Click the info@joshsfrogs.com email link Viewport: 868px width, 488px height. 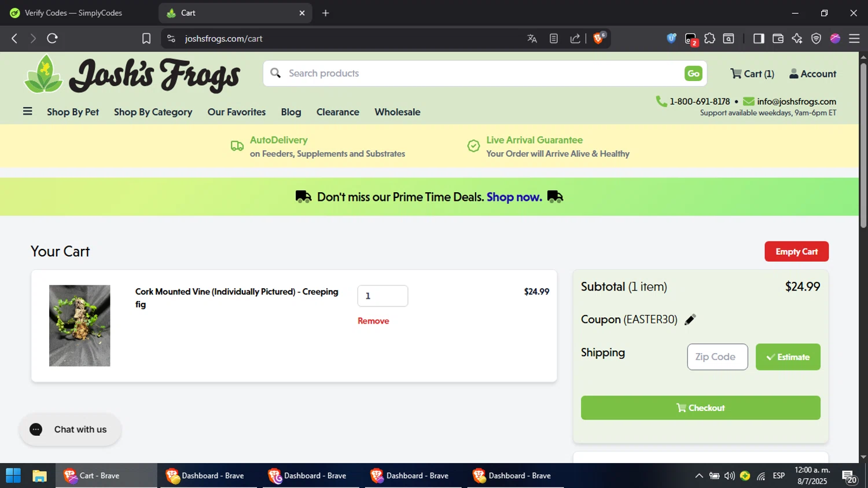(796, 101)
